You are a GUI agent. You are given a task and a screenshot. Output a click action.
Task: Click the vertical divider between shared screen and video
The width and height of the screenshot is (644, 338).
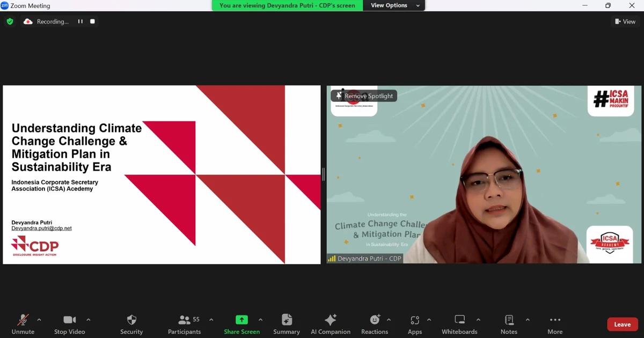coord(323,174)
